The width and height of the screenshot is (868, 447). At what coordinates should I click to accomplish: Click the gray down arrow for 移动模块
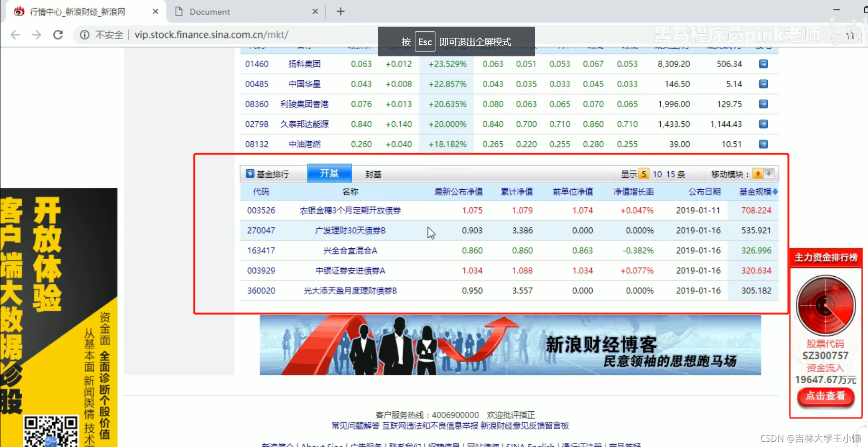(x=769, y=174)
